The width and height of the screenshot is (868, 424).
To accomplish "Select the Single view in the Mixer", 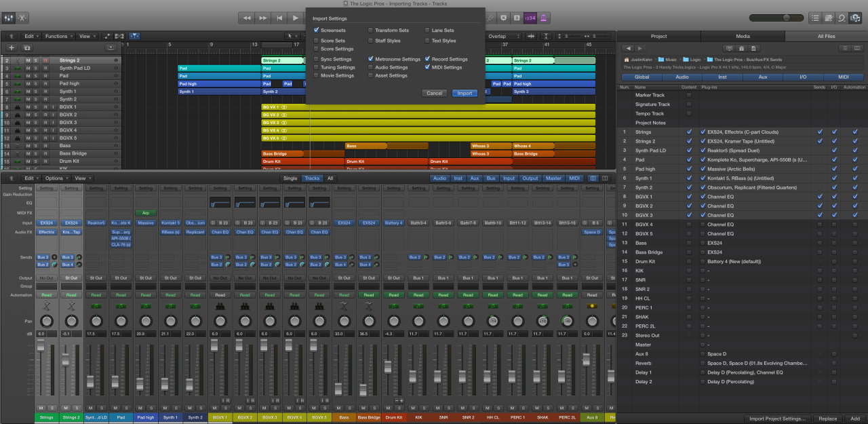I will pos(290,178).
